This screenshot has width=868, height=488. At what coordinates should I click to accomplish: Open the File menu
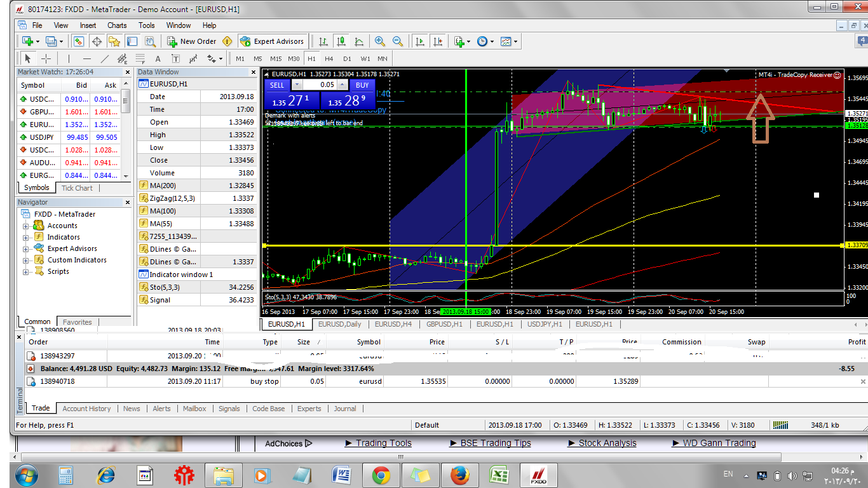click(37, 25)
